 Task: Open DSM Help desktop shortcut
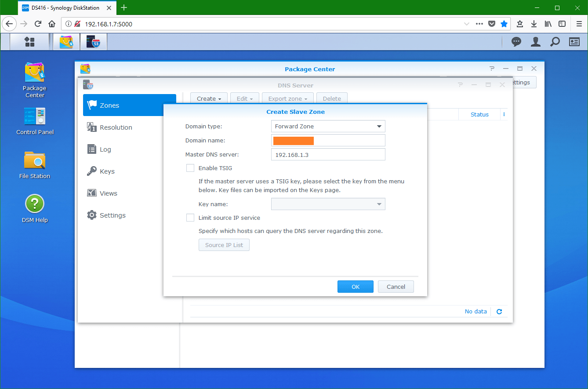coord(35,209)
